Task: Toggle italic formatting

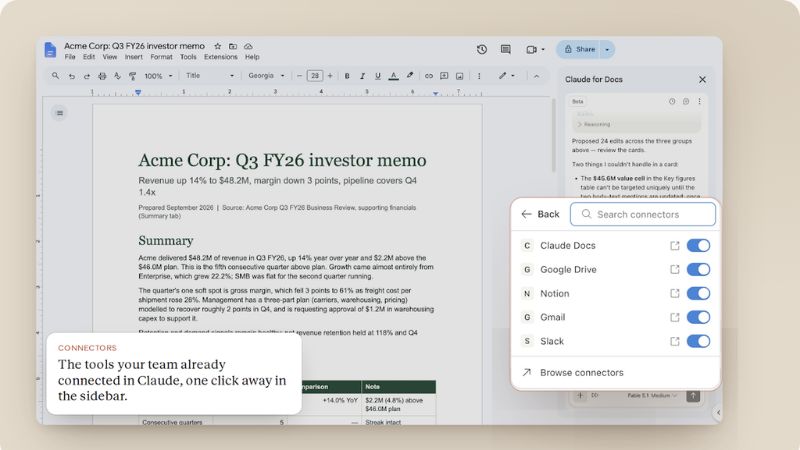Action: pos(362,76)
